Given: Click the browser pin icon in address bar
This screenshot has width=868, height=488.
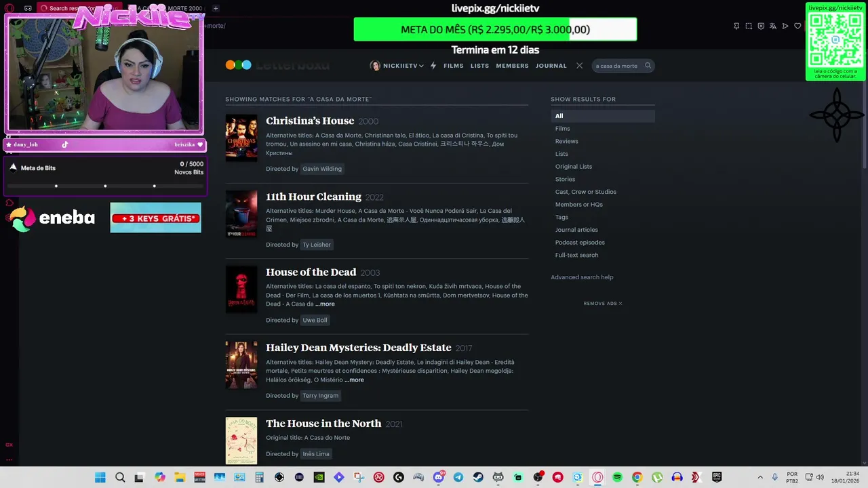Looking at the screenshot, I should pyautogui.click(x=736, y=26).
